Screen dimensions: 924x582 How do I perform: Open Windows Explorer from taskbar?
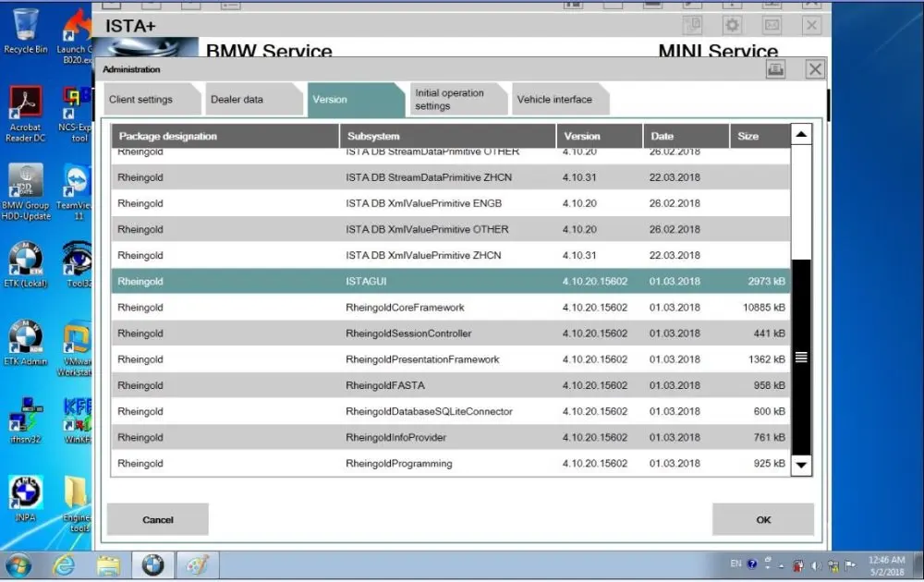108,565
